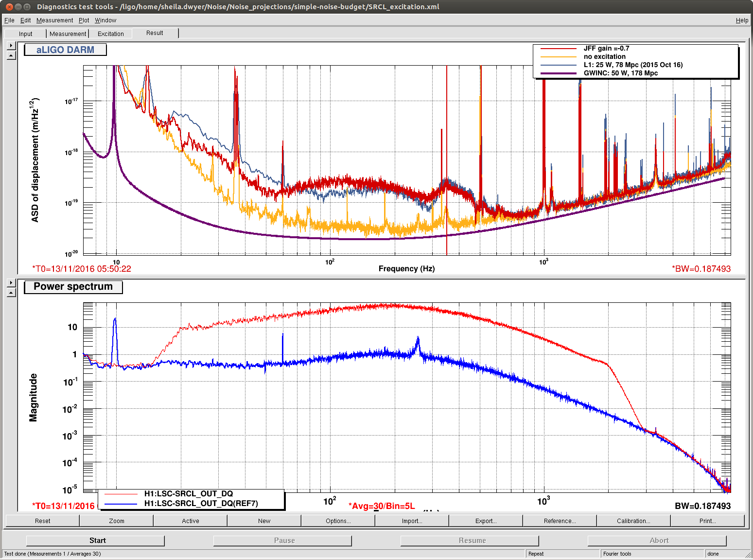Click the Test done status message
The image size is (753, 560).
[53, 554]
